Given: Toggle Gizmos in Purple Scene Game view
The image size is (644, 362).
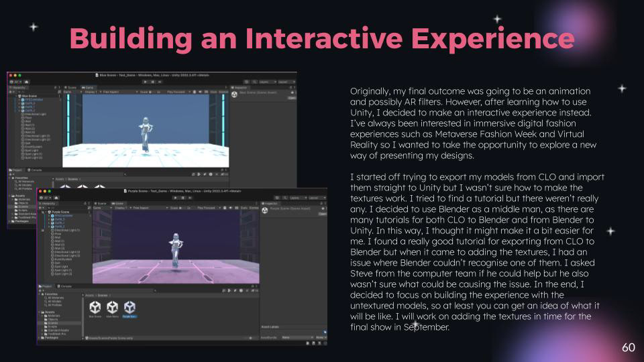Looking at the screenshot, I should (254, 208).
